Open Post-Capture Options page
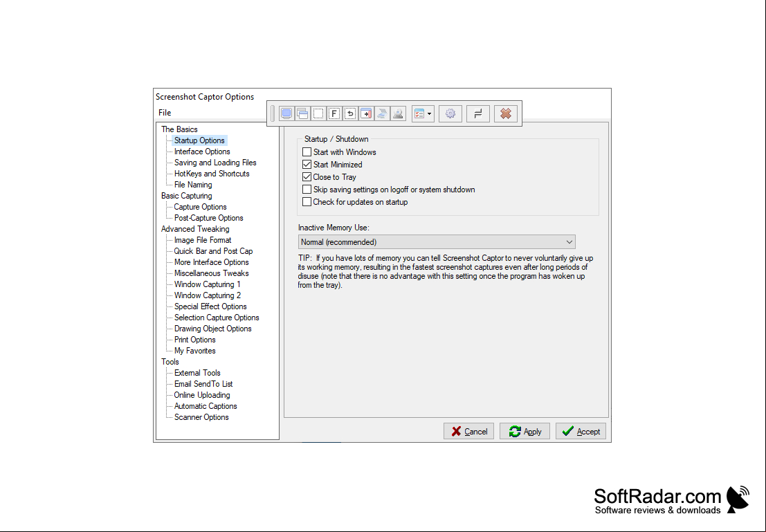766x532 pixels. tap(208, 218)
